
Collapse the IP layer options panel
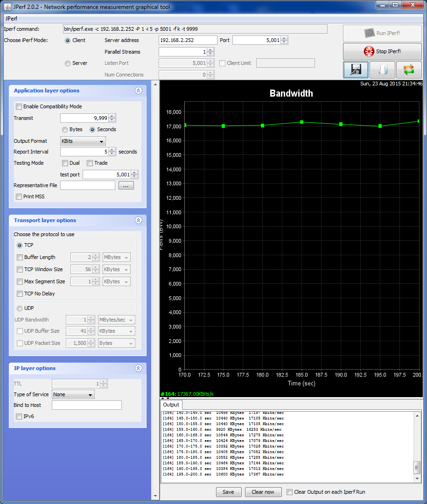138,368
